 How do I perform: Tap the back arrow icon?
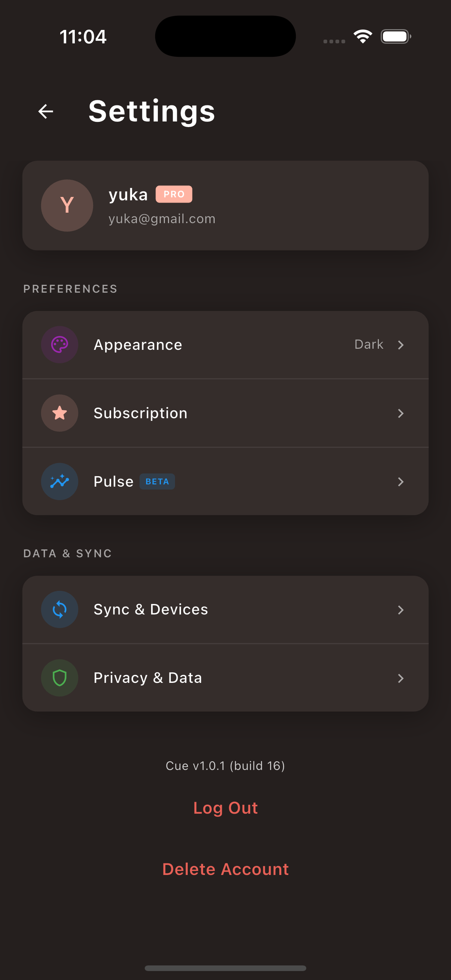pyautogui.click(x=46, y=111)
